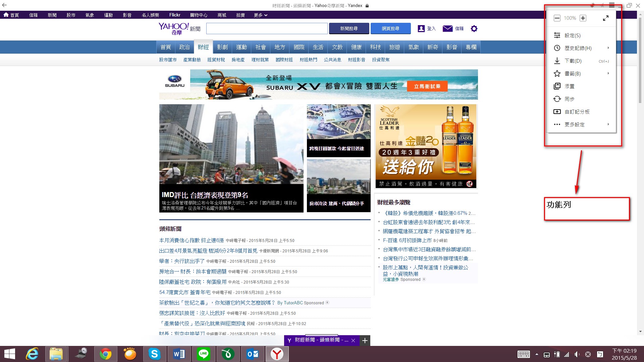This screenshot has width=644, height=362.
Task: Expand the 歷史記錄 submenu arrow
Action: pyautogui.click(x=608, y=48)
